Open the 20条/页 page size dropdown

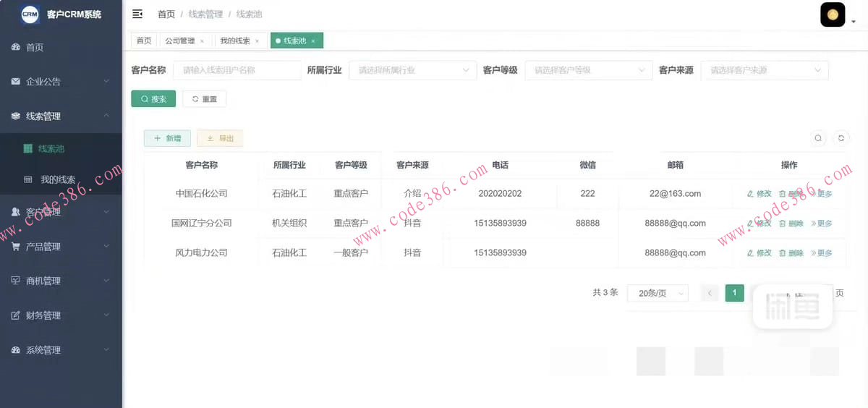point(658,293)
